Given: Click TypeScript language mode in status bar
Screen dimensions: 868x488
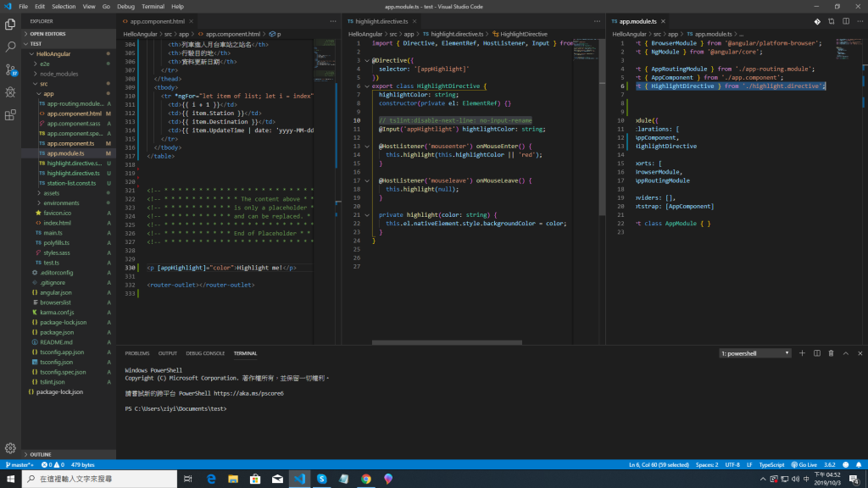Looking at the screenshot, I should point(771,465).
